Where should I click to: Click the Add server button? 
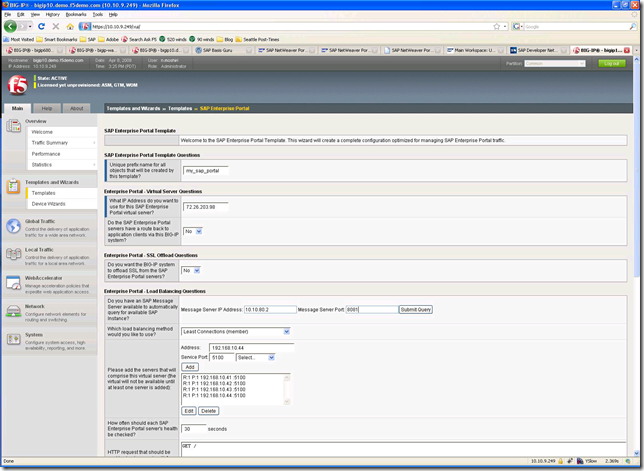189,367
